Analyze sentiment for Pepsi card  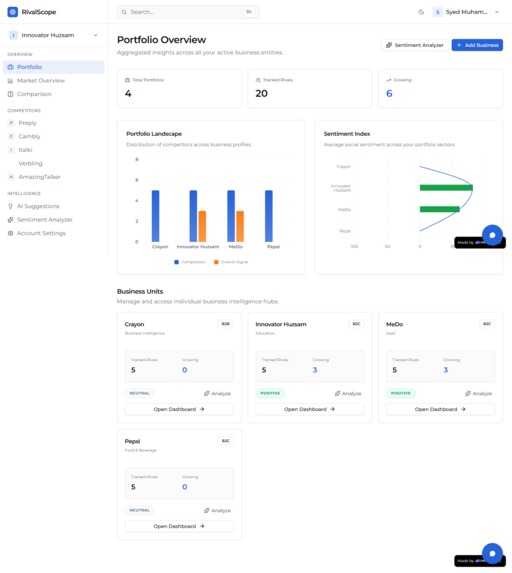(x=217, y=511)
